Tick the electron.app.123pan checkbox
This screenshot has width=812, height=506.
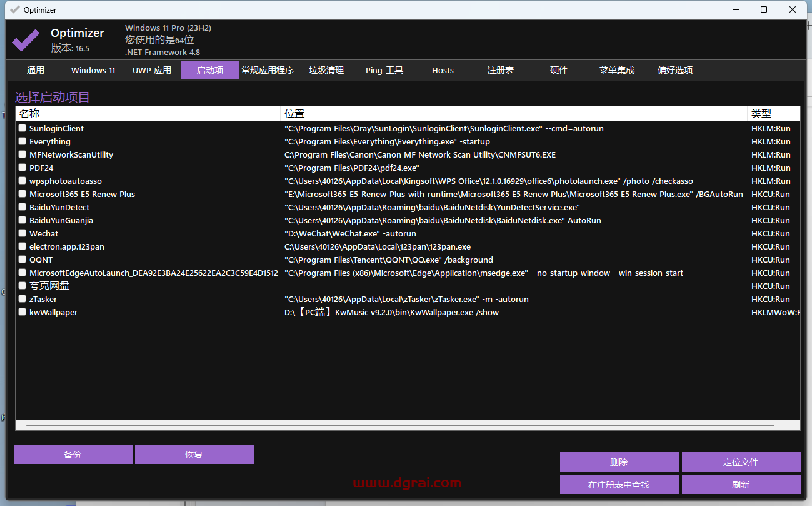[x=23, y=246]
